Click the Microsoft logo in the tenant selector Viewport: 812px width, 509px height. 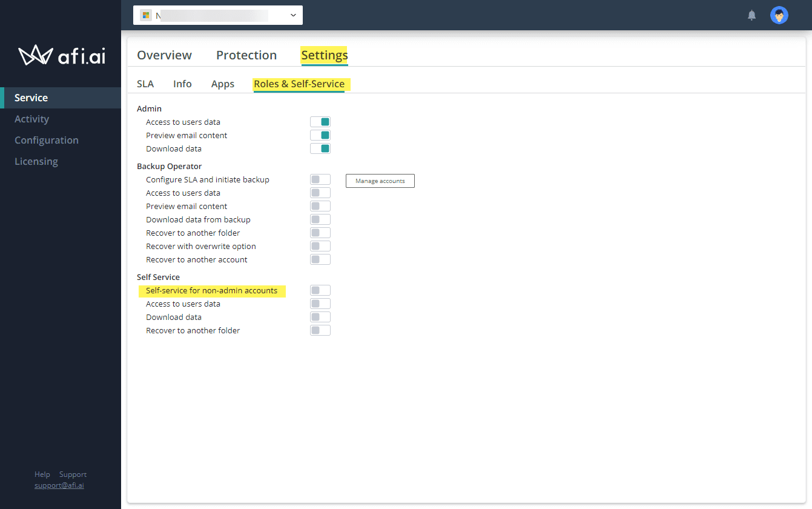pos(145,15)
